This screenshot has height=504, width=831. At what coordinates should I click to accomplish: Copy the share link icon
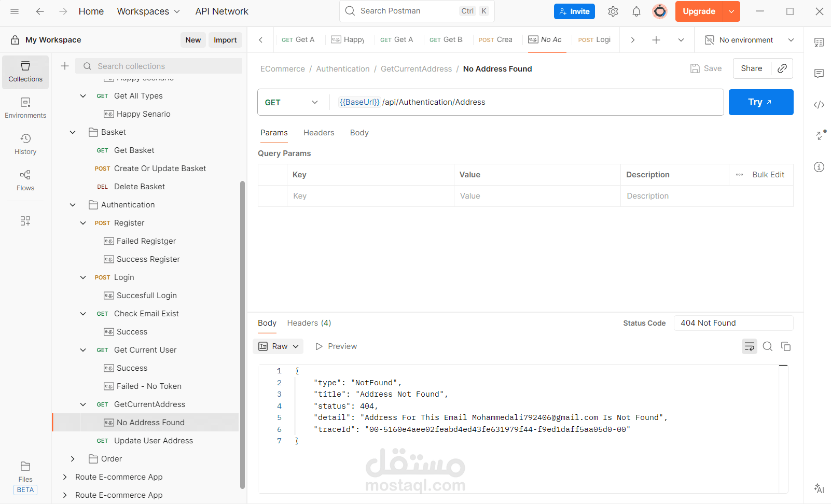[782, 68]
